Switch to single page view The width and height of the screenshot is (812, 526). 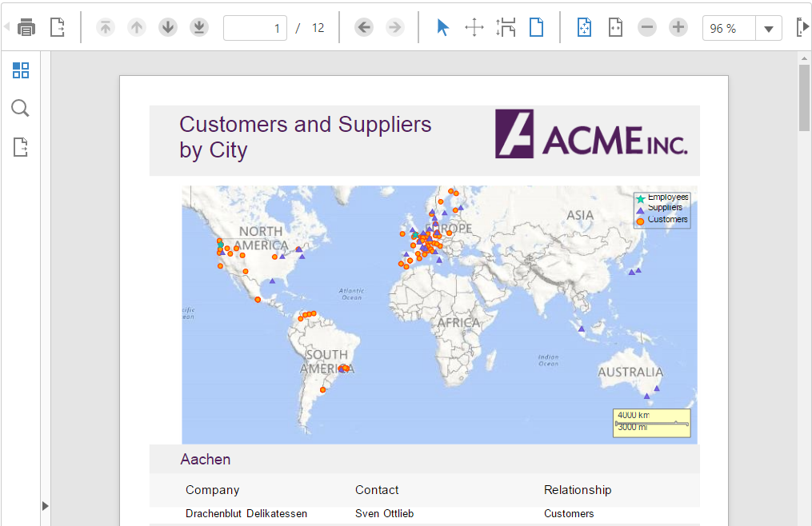coord(537,27)
